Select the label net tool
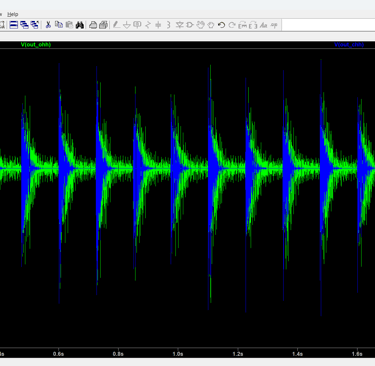375x366 pixels. (x=137, y=25)
